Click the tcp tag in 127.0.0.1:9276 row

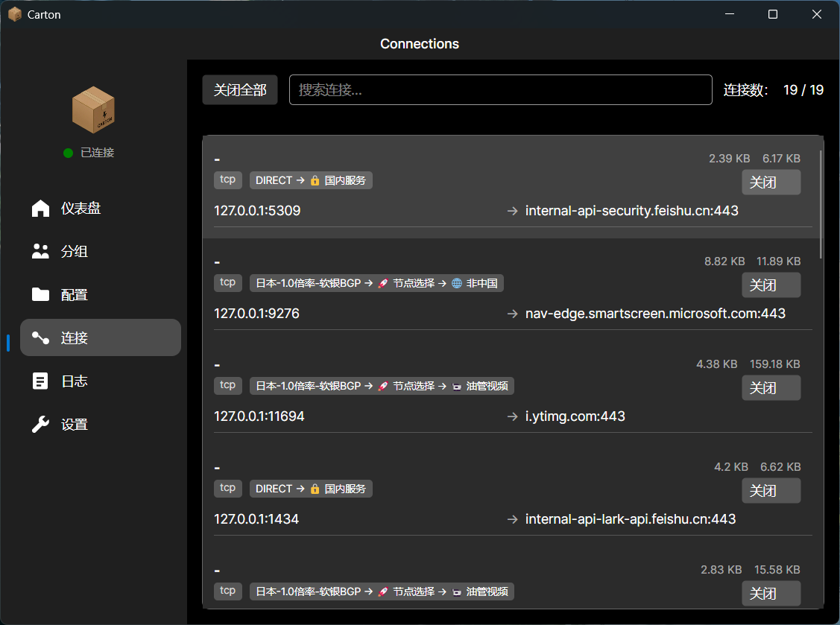[227, 283]
